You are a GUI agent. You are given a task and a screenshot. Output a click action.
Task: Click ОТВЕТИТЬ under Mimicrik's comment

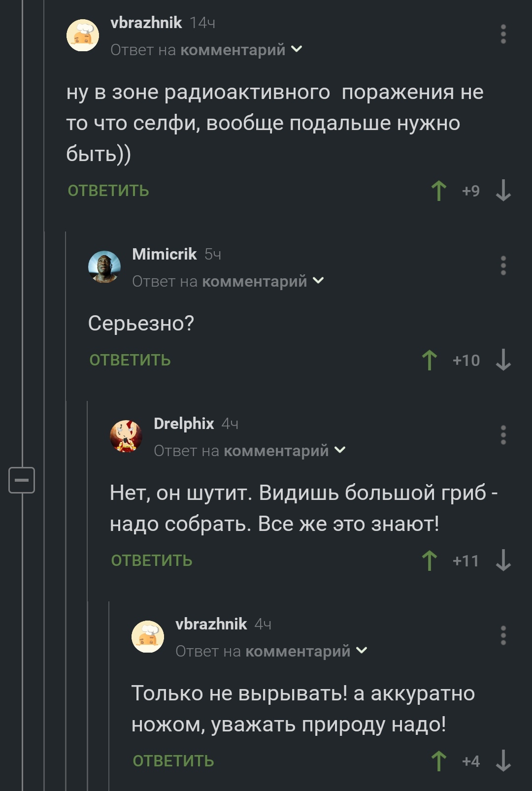tap(130, 360)
